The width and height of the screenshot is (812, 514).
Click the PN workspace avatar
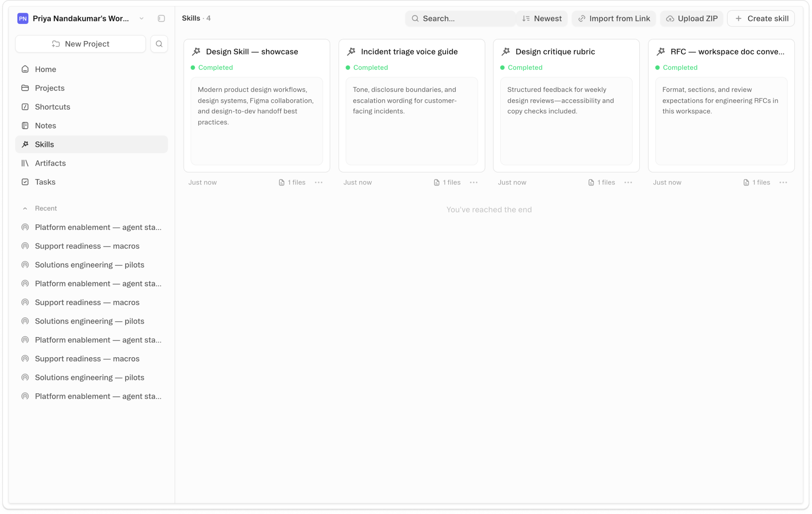[x=23, y=19]
